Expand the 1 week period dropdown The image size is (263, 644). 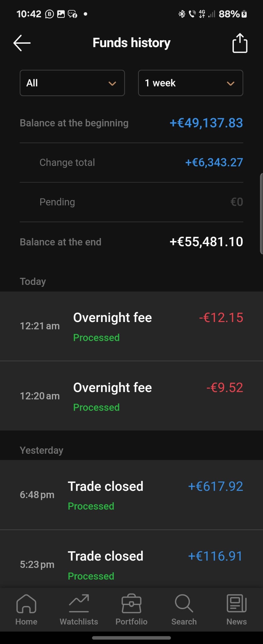tap(190, 83)
